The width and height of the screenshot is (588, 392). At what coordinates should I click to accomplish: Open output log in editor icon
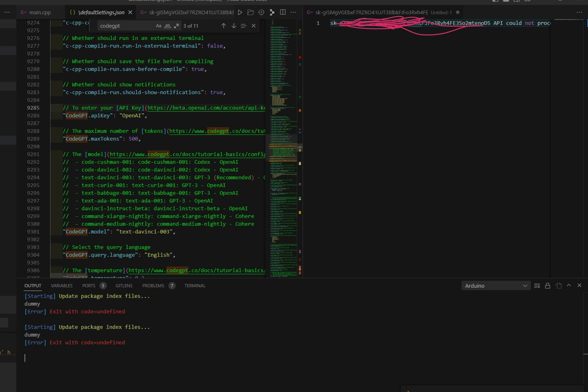coord(558,286)
